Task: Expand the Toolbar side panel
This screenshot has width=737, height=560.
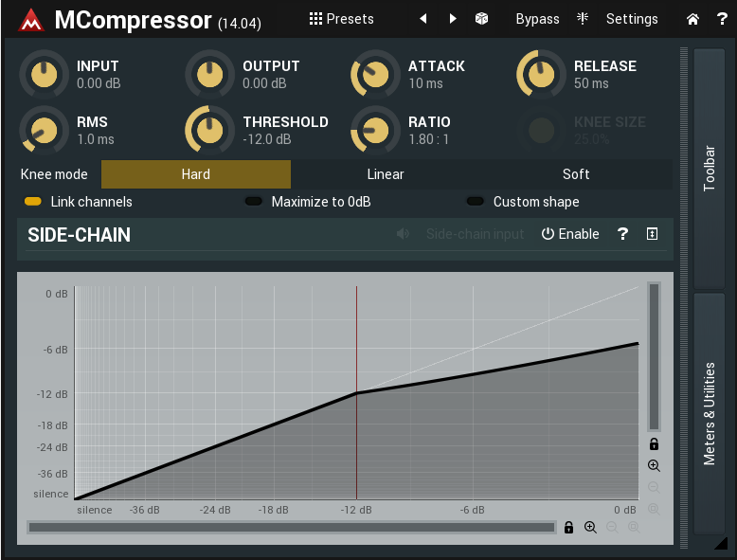Action: coord(710,169)
